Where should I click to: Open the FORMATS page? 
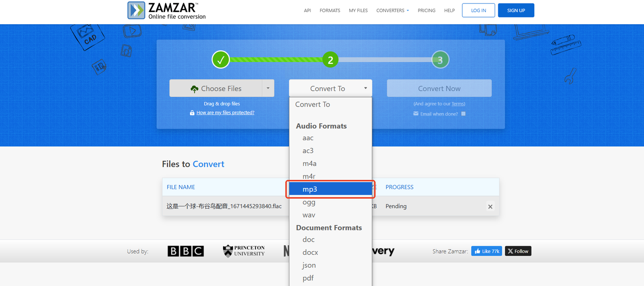coord(330,10)
